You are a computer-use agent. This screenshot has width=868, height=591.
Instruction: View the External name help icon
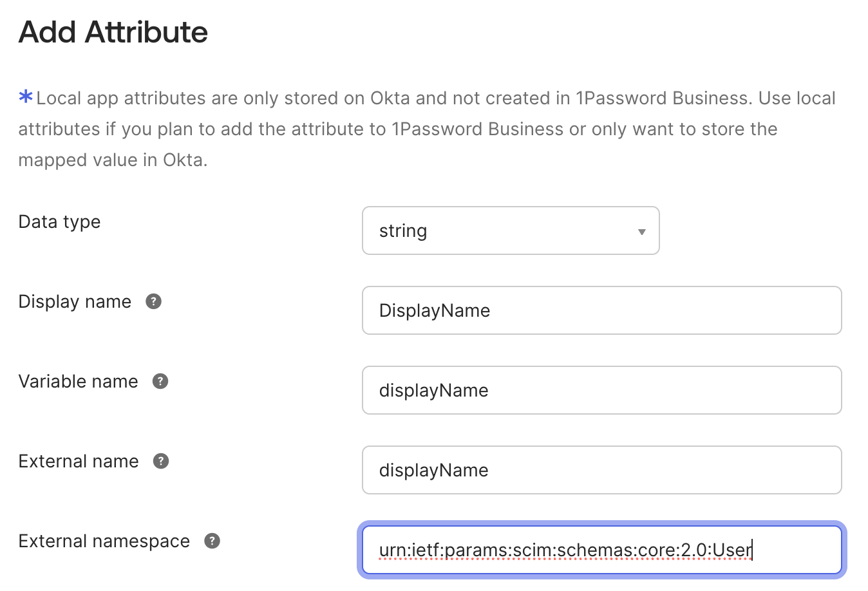(161, 461)
